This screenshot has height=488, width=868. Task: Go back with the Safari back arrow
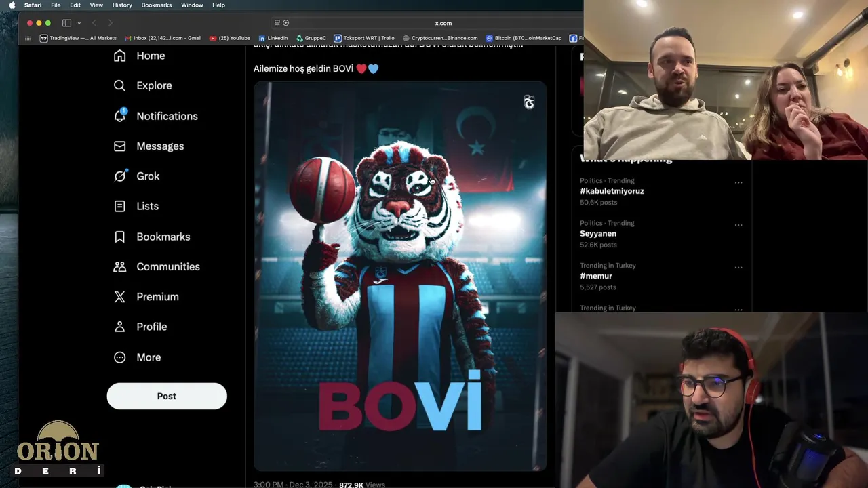click(94, 23)
